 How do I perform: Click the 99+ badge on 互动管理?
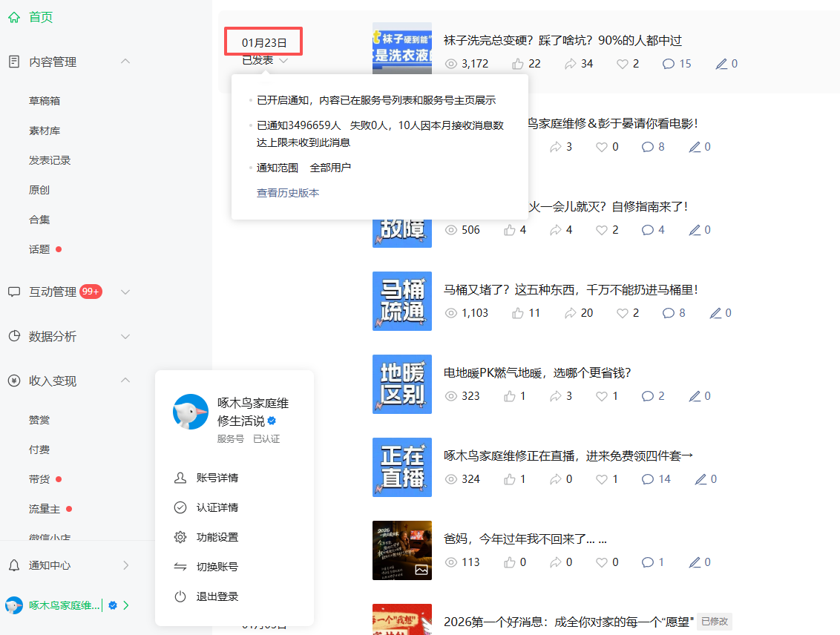click(91, 292)
